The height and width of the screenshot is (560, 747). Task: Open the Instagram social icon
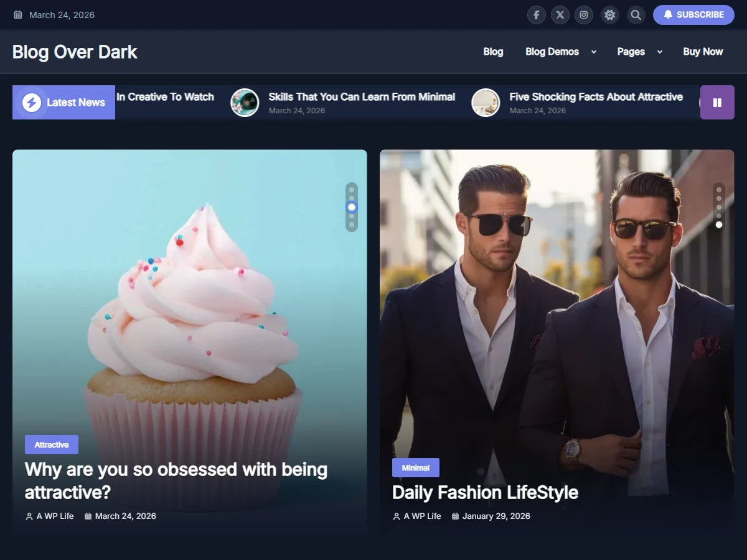584,15
